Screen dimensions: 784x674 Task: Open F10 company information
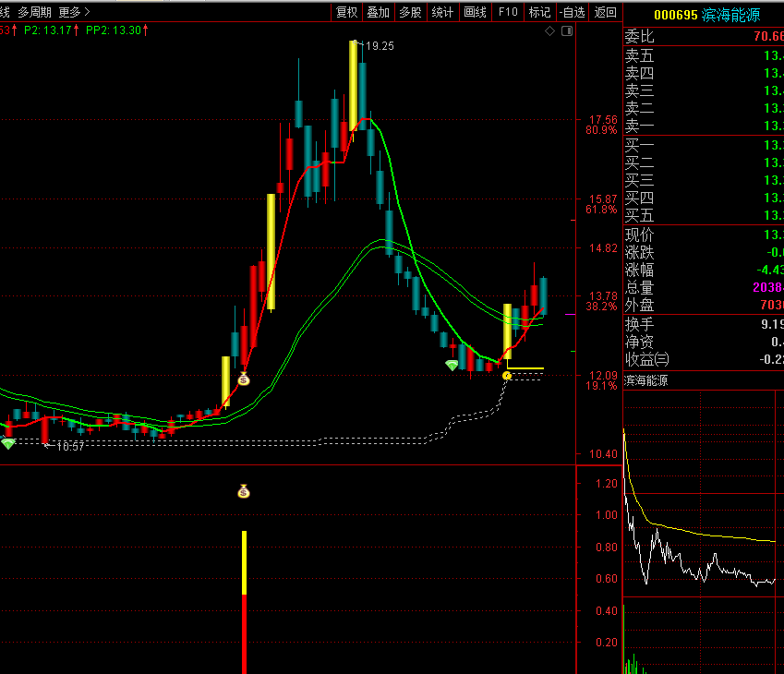(508, 12)
